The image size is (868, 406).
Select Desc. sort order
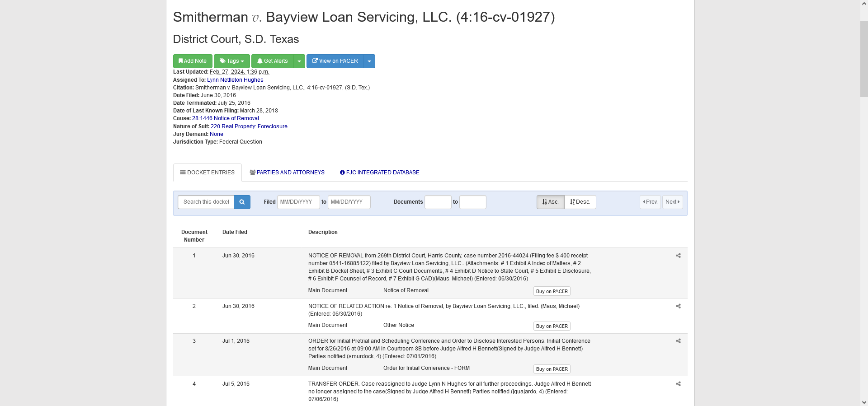580,202
